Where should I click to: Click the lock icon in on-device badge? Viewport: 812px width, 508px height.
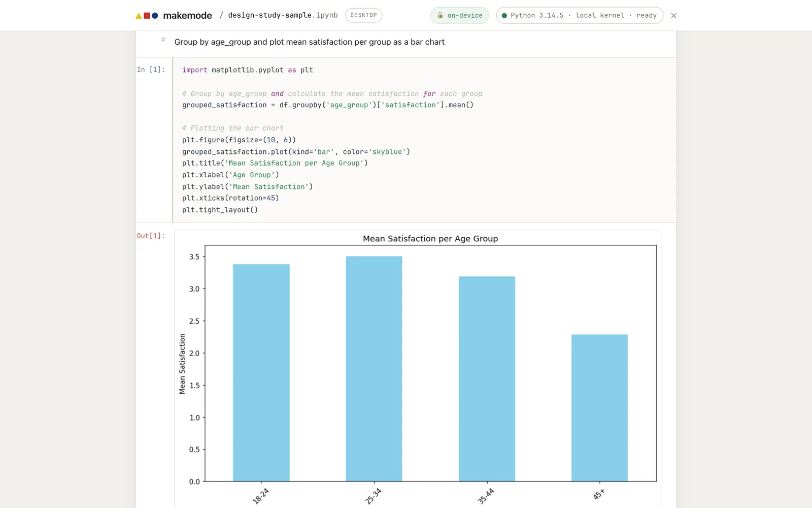coord(440,16)
